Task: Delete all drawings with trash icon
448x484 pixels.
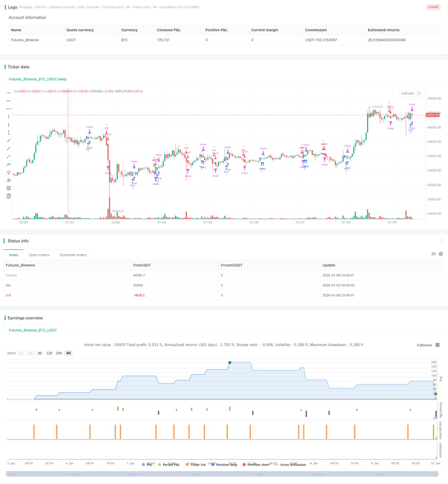Action: (x=9, y=196)
